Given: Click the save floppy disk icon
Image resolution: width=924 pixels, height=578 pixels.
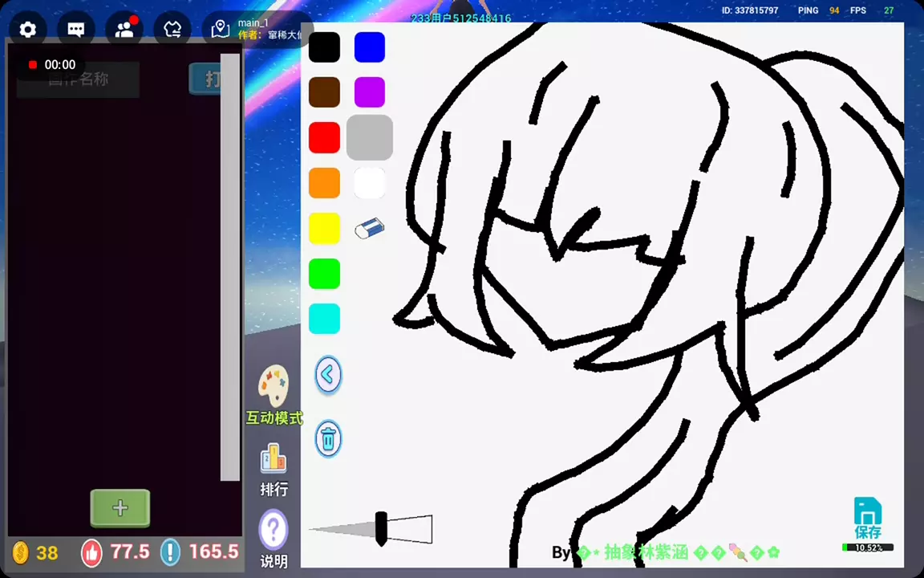Looking at the screenshot, I should 867,516.
